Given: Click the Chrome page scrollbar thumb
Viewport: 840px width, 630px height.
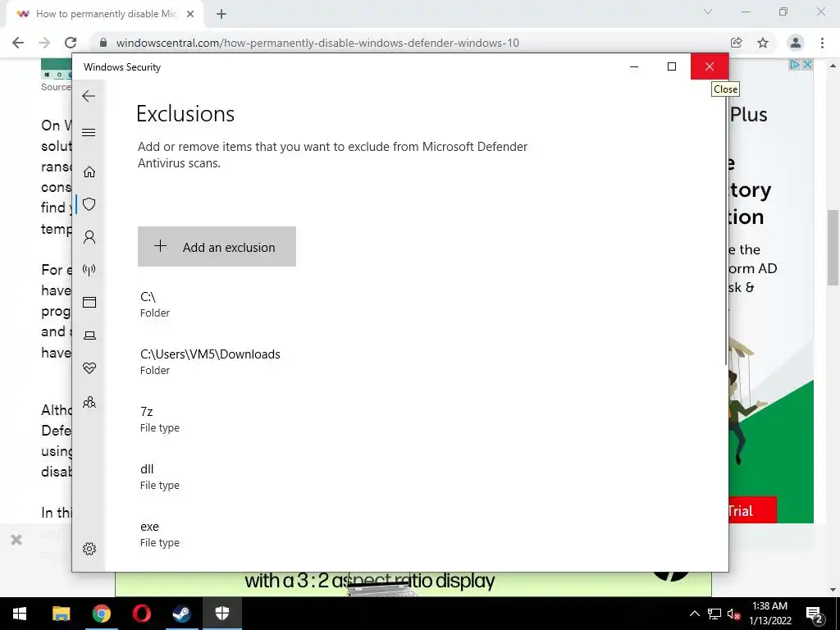Looking at the screenshot, I should (x=833, y=248).
